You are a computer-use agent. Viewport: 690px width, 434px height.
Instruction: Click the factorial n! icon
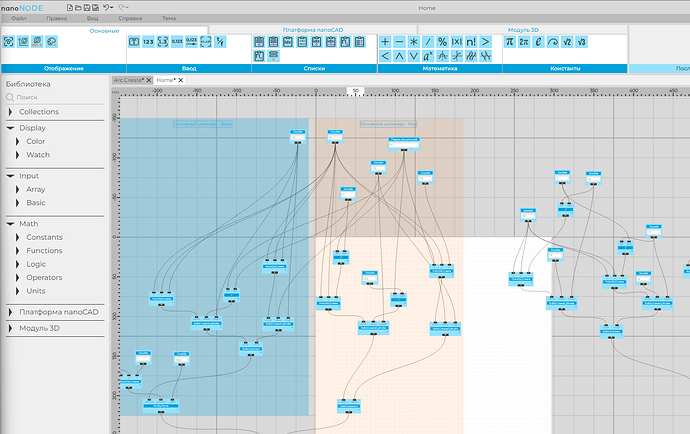tap(471, 42)
